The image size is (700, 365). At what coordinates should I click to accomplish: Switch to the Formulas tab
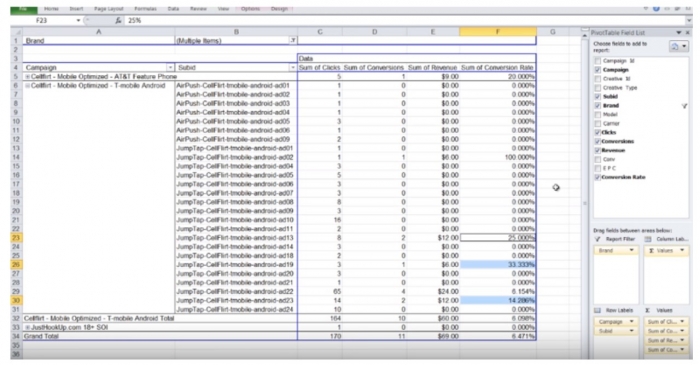click(x=146, y=9)
